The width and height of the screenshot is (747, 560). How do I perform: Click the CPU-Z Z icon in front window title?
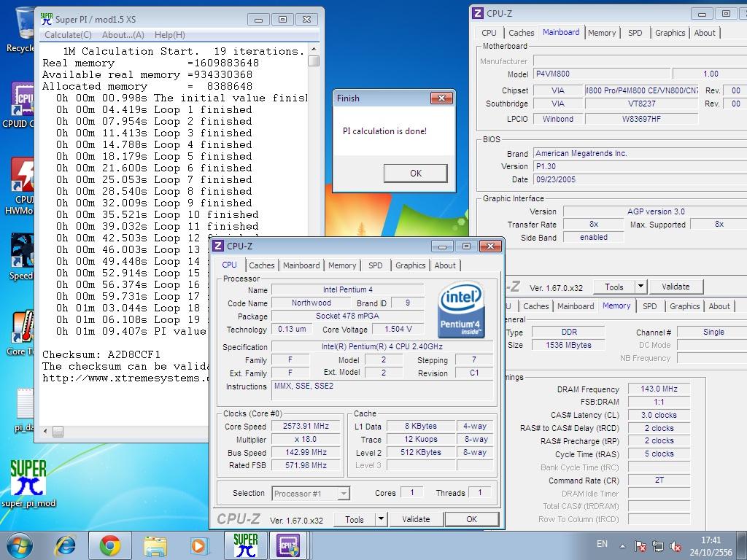coord(217,246)
